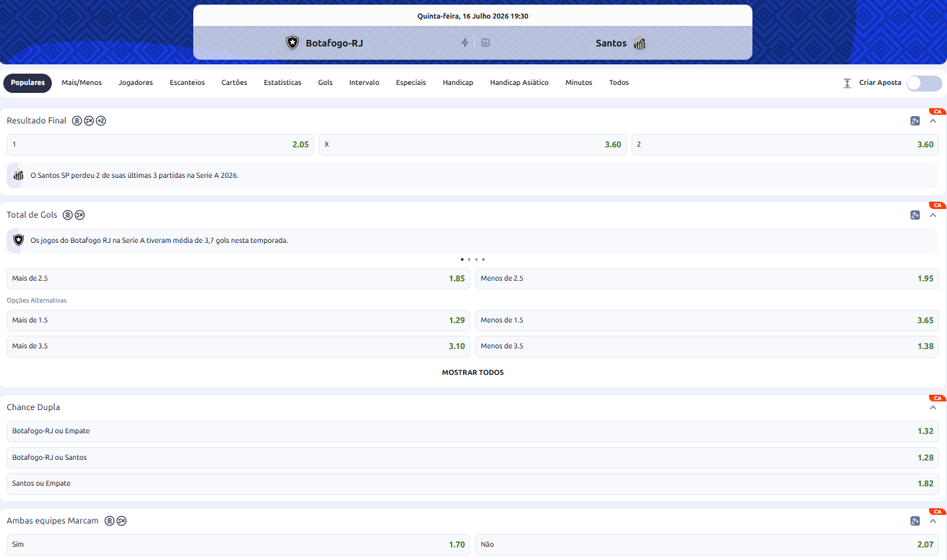The height and width of the screenshot is (560, 947).
Task: Switch to the Mais/Menos tab
Action: click(82, 83)
